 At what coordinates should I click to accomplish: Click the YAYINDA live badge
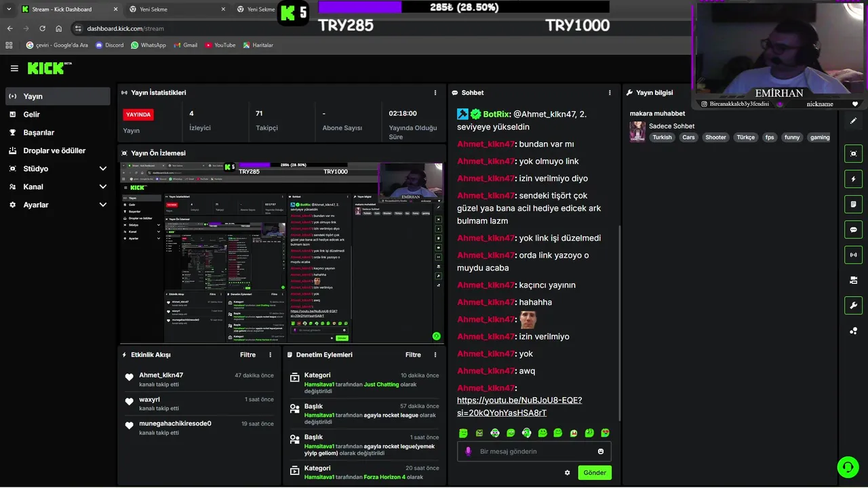click(x=138, y=115)
